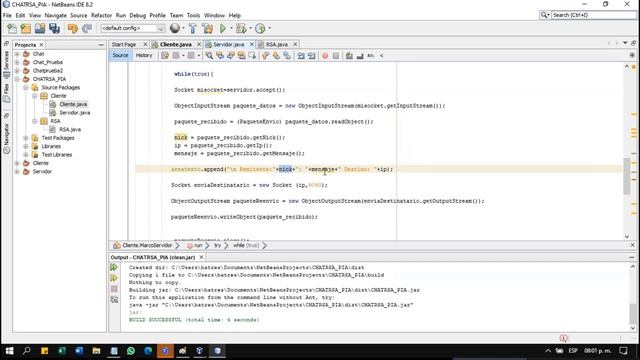Open the Navigate menu
Image resolution: width=640 pixels, height=360 pixels.
[x=56, y=15]
